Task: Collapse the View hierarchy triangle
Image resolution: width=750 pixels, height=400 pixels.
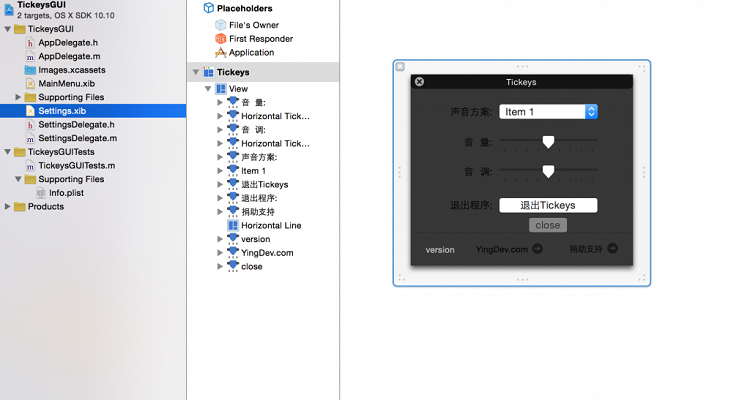Action: (208, 89)
